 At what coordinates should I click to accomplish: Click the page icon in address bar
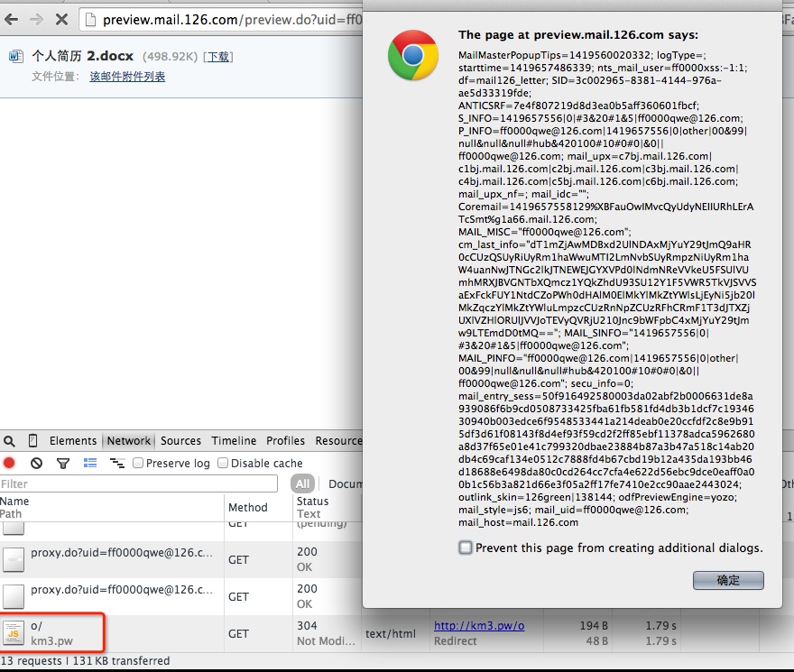point(90,20)
